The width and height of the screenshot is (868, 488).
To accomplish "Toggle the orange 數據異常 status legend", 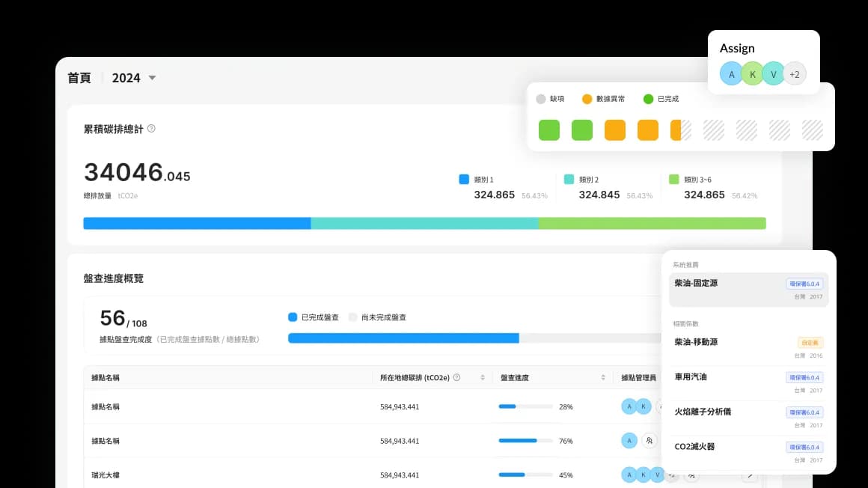I will click(608, 99).
